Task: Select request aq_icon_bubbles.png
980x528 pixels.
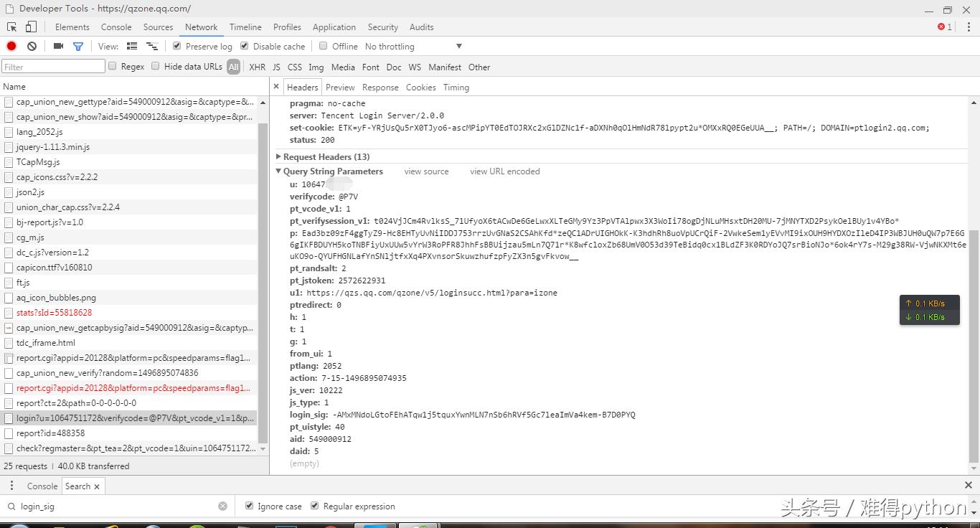Action: point(129,297)
